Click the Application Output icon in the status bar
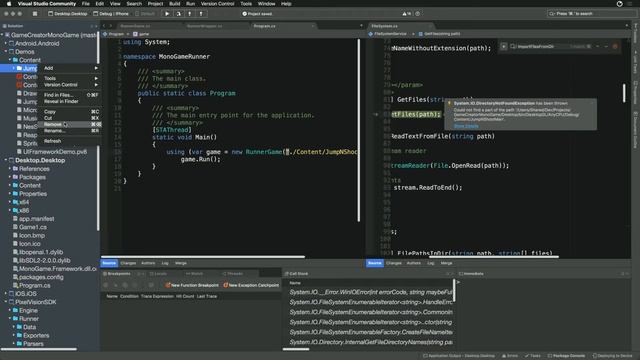This screenshot has height=360, width=640. pos(425,356)
